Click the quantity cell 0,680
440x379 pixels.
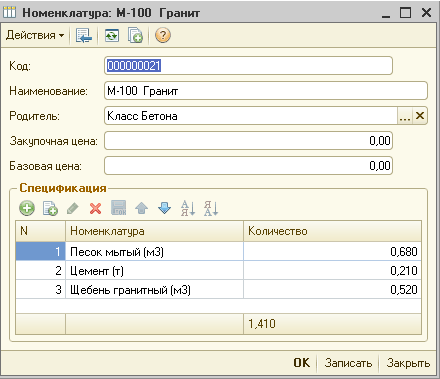tap(332, 252)
